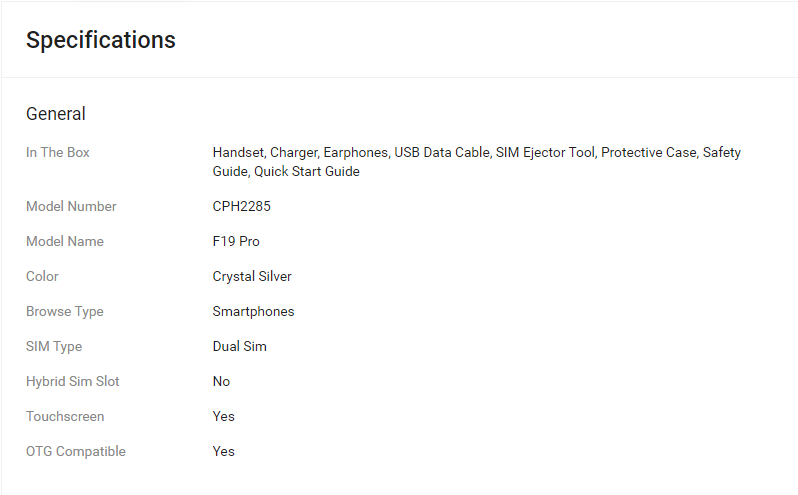The image size is (798, 495).
Task: Click the In The Box label
Action: pyautogui.click(x=58, y=152)
